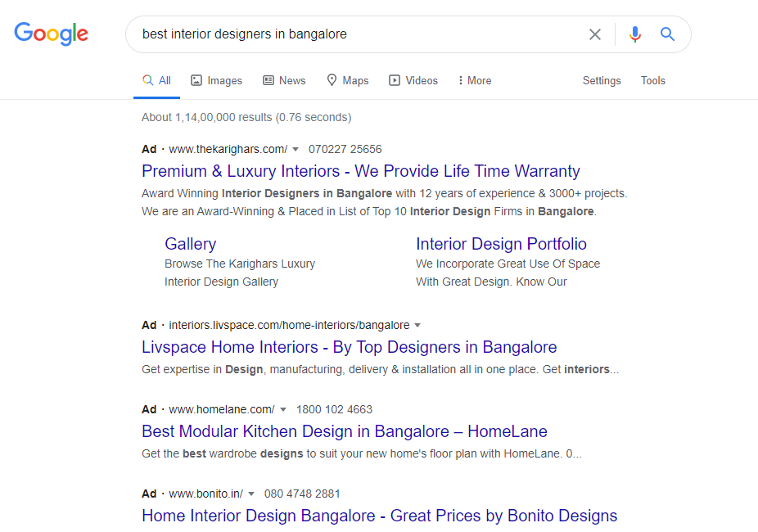Clear the search box with X icon

pos(594,34)
